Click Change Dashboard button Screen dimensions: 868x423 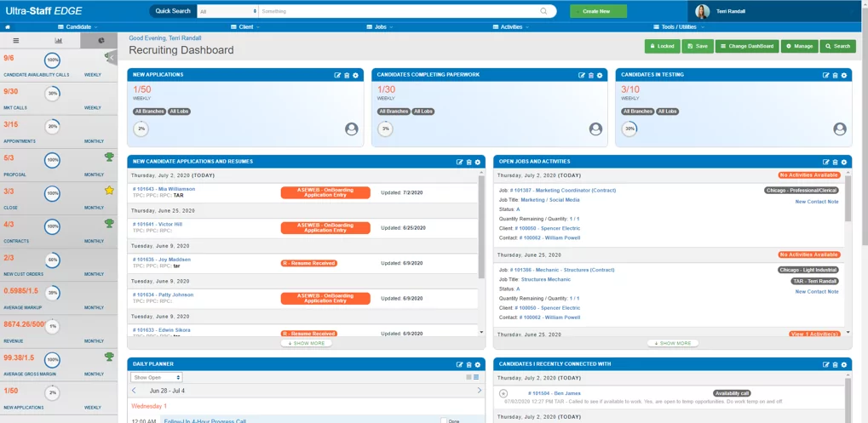[x=747, y=47]
